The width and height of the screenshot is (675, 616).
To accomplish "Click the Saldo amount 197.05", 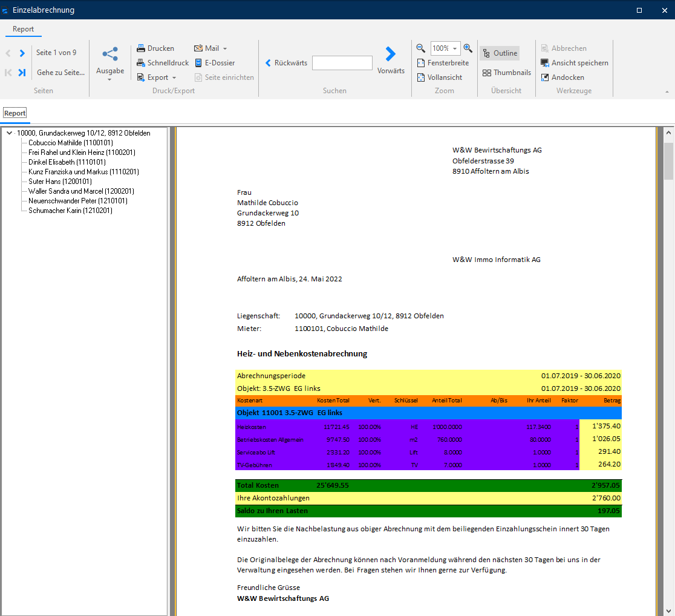I will (x=608, y=511).
